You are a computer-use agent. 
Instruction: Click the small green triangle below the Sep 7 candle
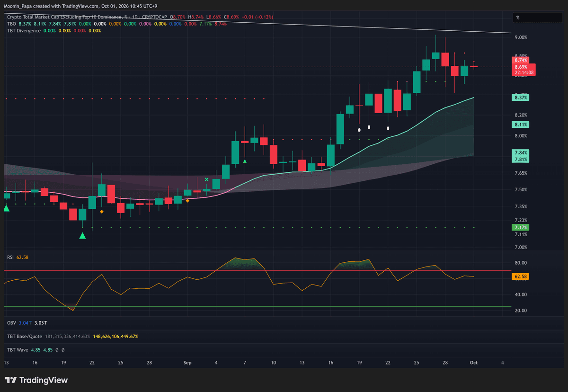click(x=245, y=161)
